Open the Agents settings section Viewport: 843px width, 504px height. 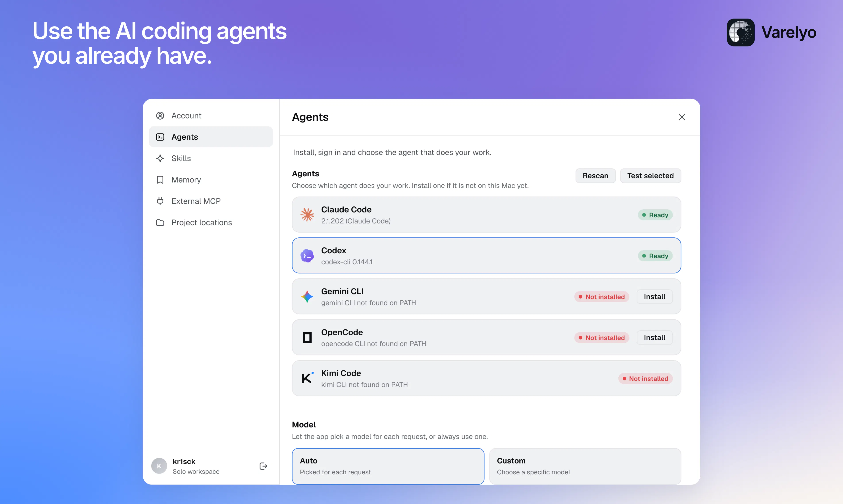211,137
